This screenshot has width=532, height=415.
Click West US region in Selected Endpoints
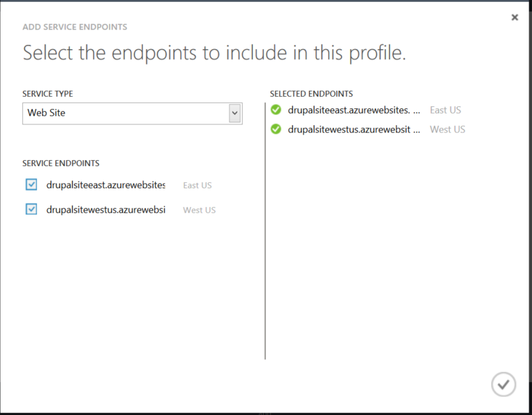pyautogui.click(x=447, y=129)
